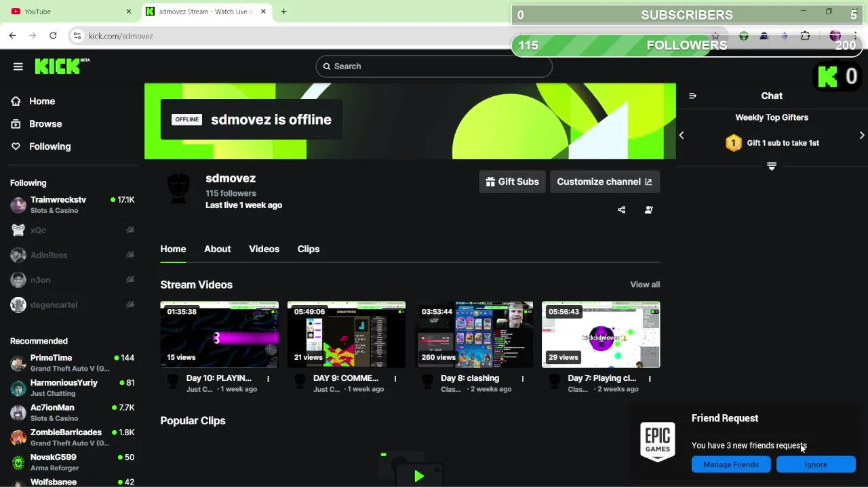Open Ac7ionMan recommended channel
This screenshot has width=868, height=488.
pos(72,413)
